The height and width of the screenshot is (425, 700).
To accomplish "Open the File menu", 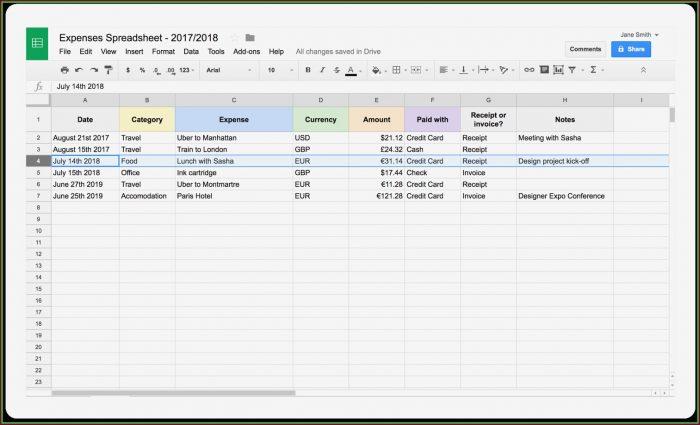I will (65, 52).
